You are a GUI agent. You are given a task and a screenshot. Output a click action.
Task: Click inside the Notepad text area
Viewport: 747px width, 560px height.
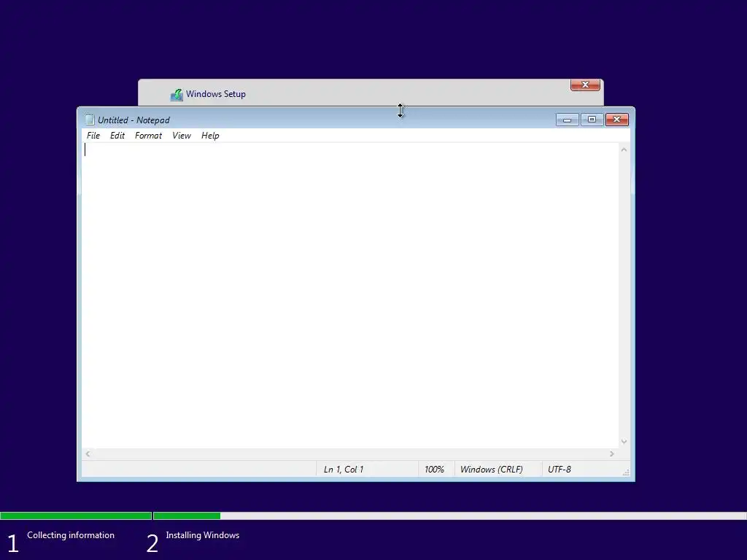pyautogui.click(x=350, y=295)
